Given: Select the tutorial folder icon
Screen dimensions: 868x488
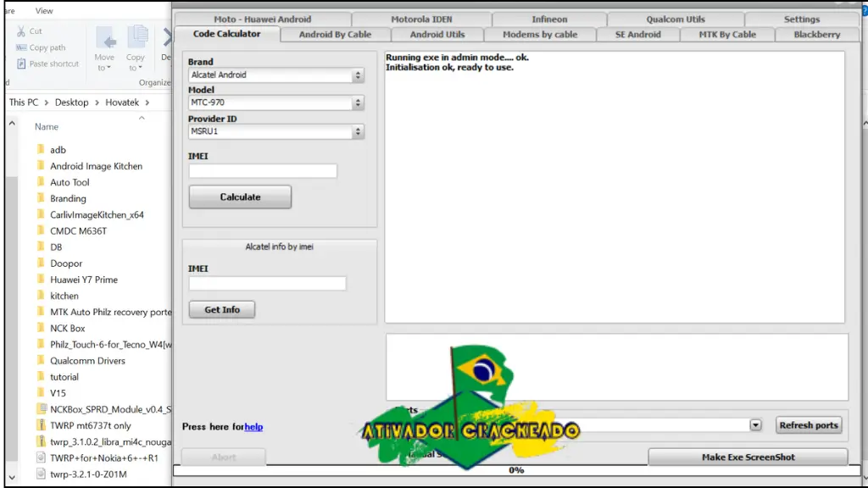Looking at the screenshot, I should [x=41, y=376].
